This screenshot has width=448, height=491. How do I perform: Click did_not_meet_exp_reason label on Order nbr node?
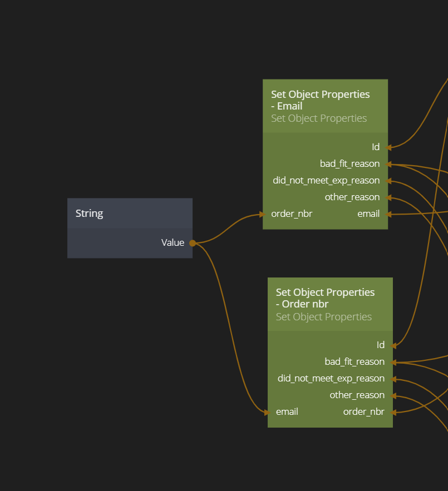click(x=331, y=379)
